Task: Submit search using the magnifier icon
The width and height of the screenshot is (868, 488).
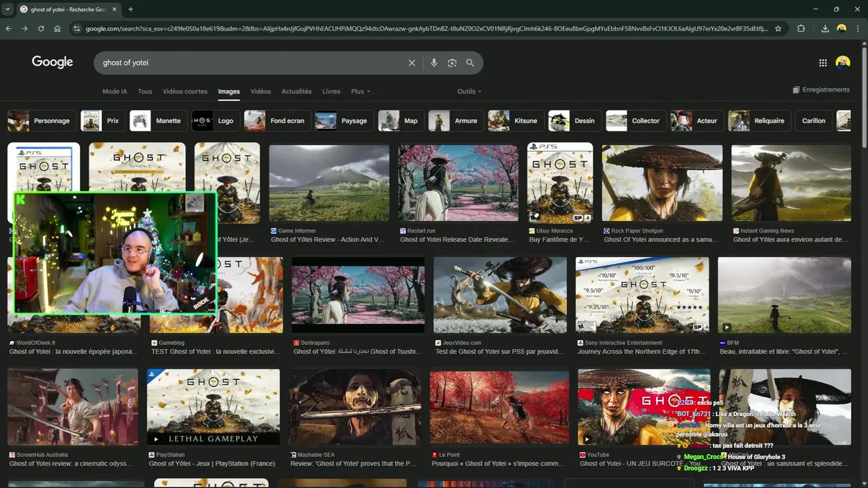Action: [x=470, y=62]
